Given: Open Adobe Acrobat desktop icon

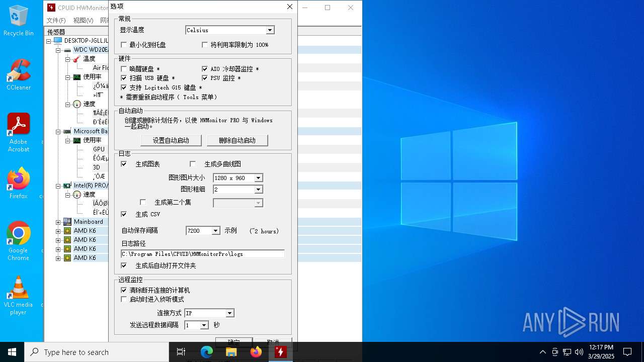Looking at the screenshot, I should pos(19,133).
